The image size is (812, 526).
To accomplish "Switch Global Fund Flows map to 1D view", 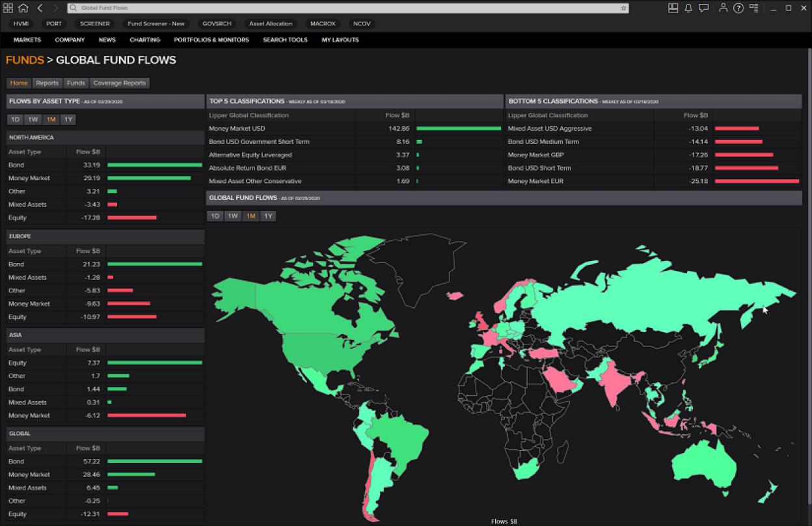I will (x=215, y=215).
